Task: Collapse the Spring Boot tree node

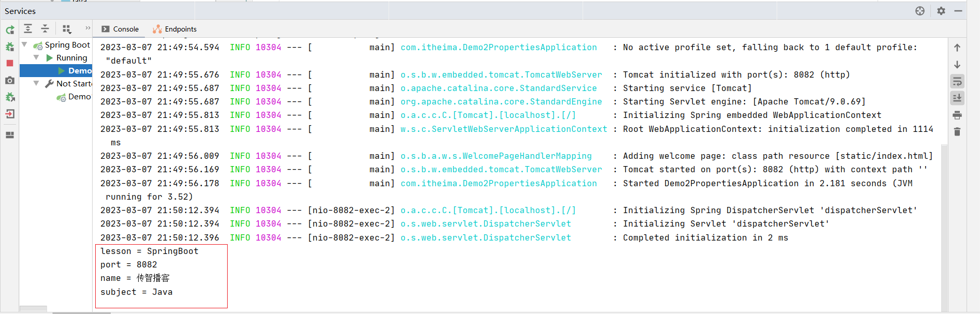Action: 24,45
